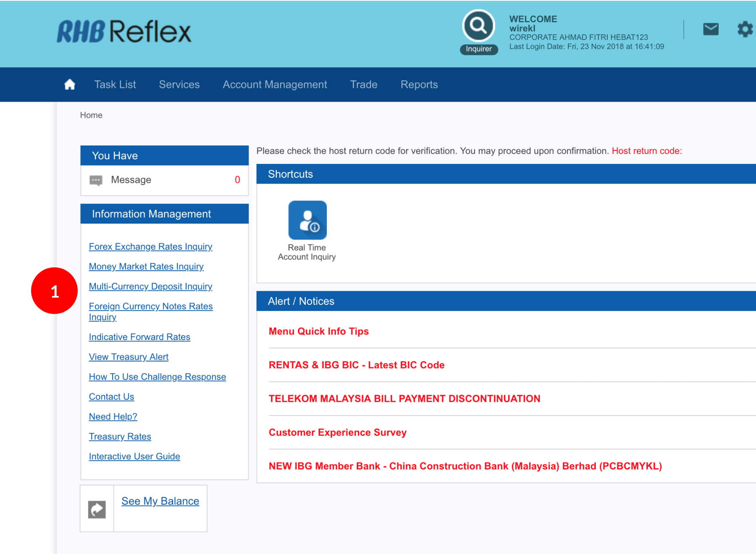Screen dimensions: 756x554
Task: Launch the Real Time Account Inquiry shortcut
Action: coord(307,220)
